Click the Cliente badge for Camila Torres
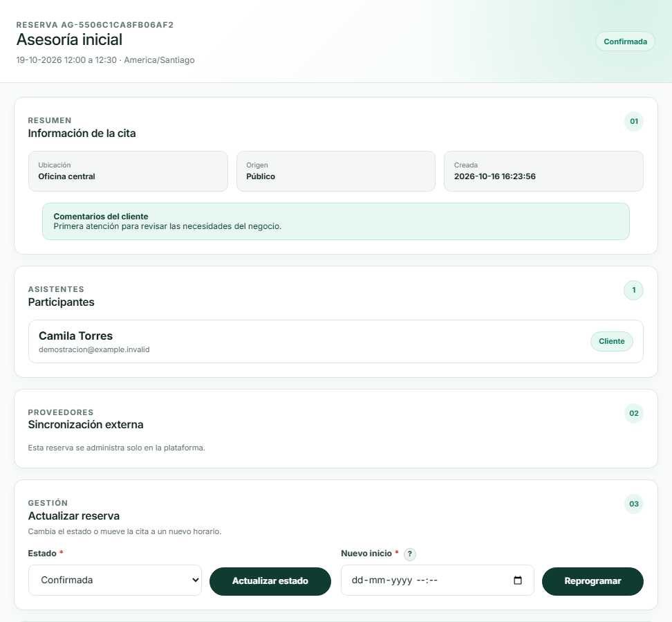Viewport: 672px width, 622px height. [612, 342]
